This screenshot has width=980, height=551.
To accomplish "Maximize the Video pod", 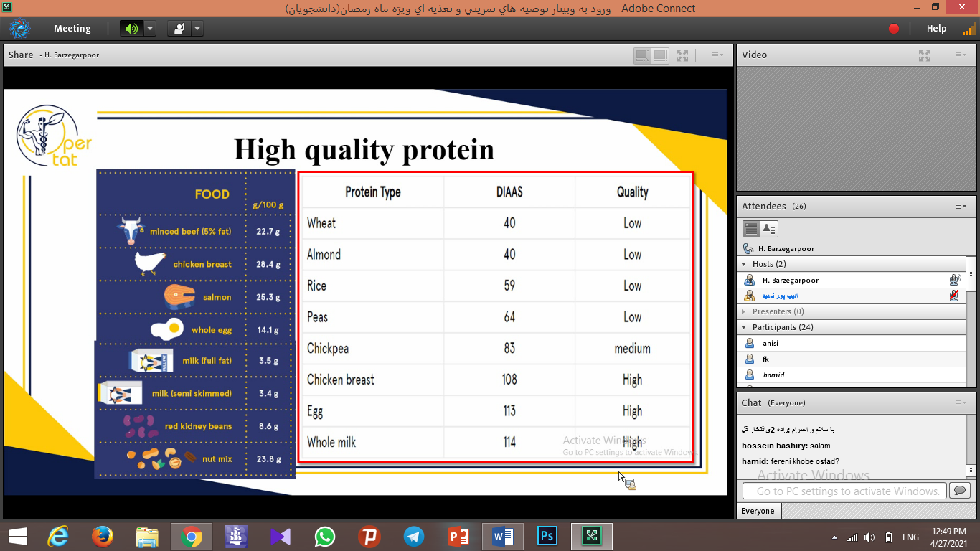I will click(925, 55).
